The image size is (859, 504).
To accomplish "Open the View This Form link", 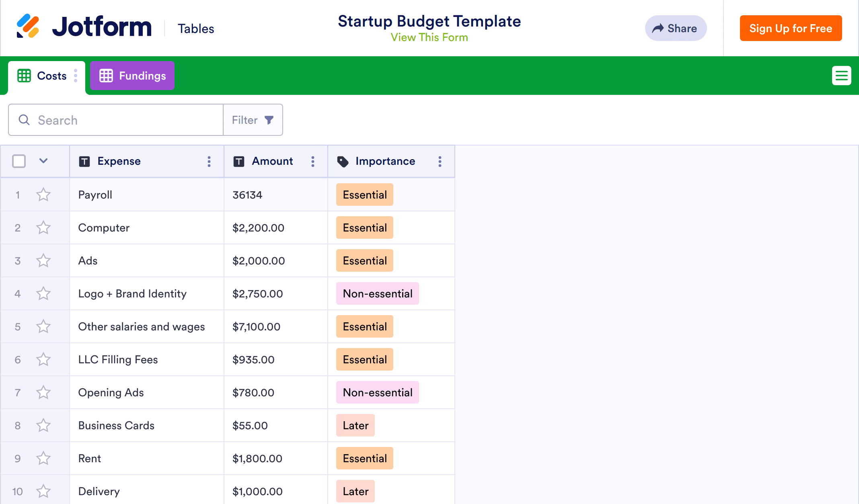I will click(x=429, y=37).
